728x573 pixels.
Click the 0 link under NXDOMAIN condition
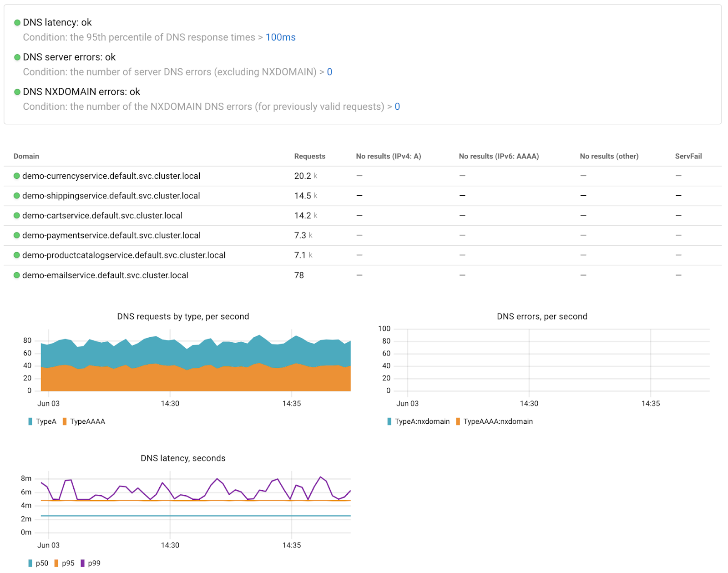pos(397,106)
